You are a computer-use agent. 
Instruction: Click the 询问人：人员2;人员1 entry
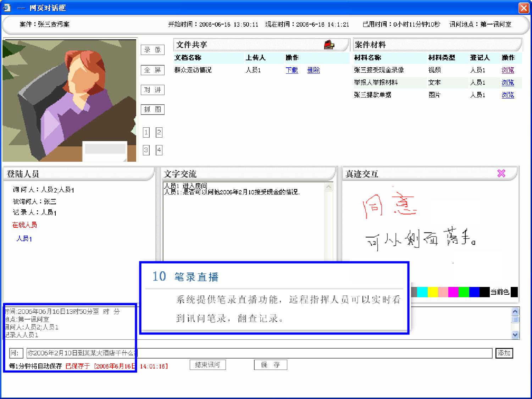[43, 190]
